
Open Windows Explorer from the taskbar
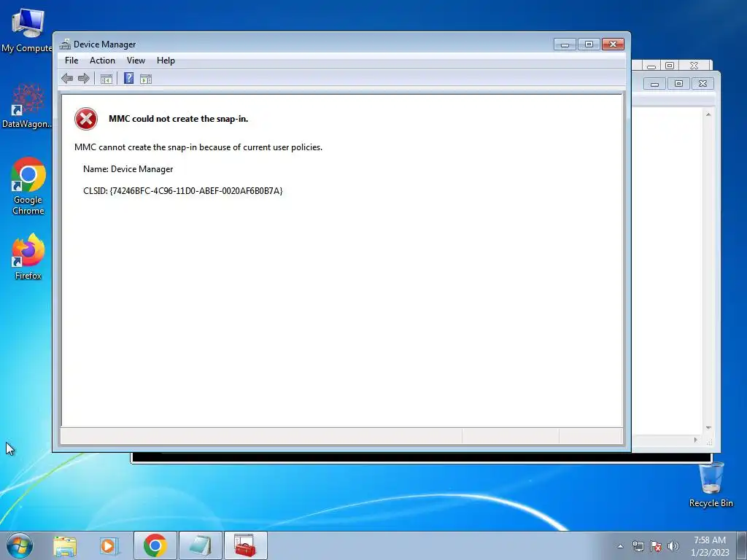pos(65,545)
